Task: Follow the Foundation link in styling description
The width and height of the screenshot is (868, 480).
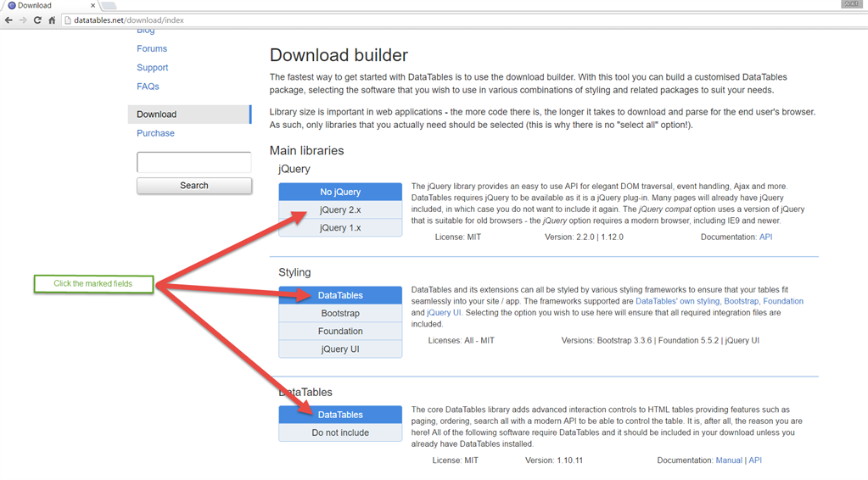Action: 783,301
